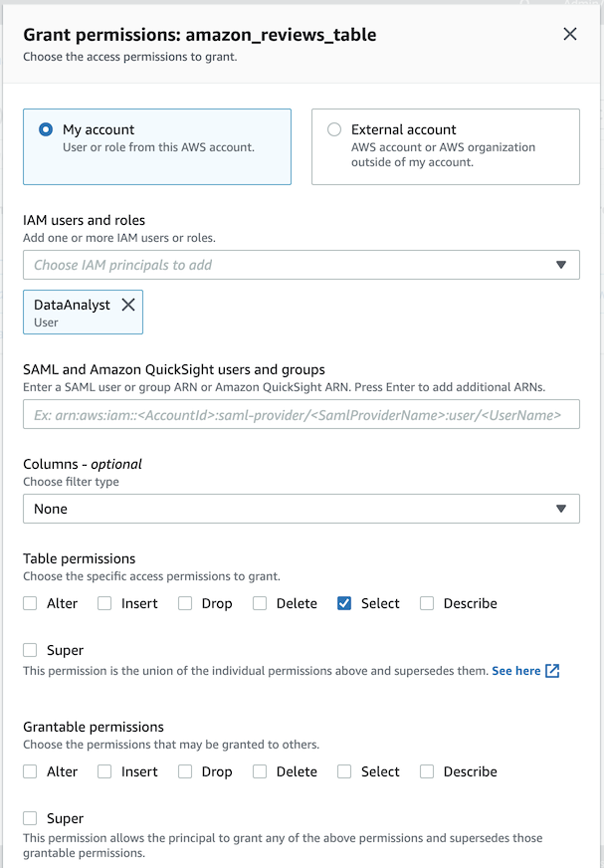Click the external link icon beside See here
Viewport: 604px width, 868px height.
(x=552, y=671)
